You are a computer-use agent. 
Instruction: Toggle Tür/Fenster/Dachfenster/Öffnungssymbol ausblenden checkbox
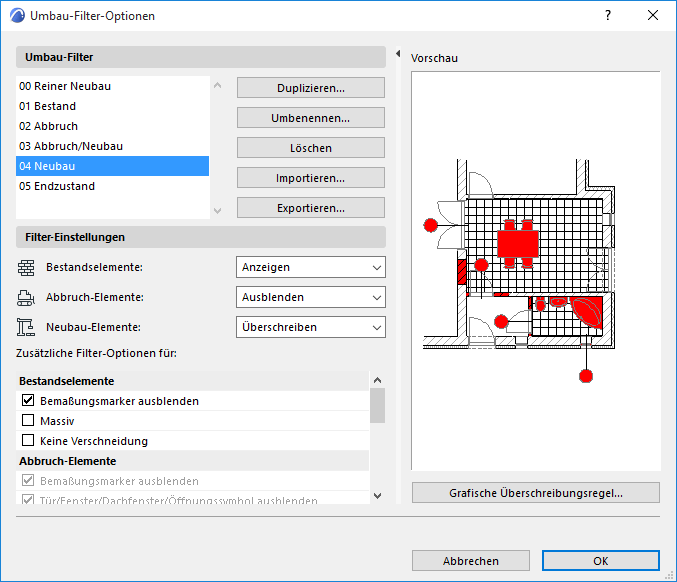click(x=28, y=500)
